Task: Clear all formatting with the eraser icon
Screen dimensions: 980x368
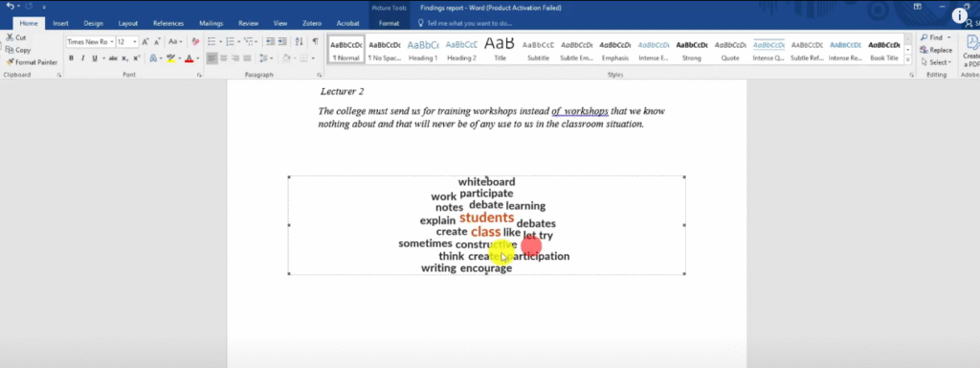Action: point(195,42)
